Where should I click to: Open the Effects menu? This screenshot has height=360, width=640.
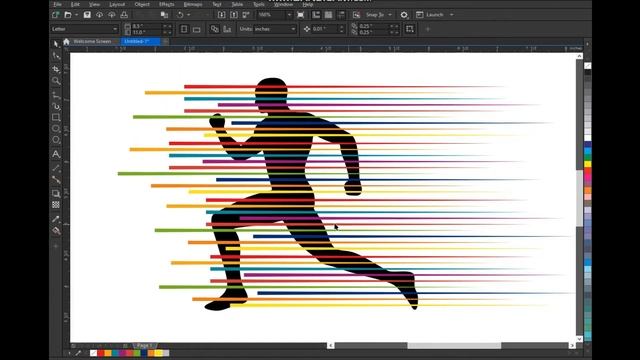pyautogui.click(x=167, y=4)
